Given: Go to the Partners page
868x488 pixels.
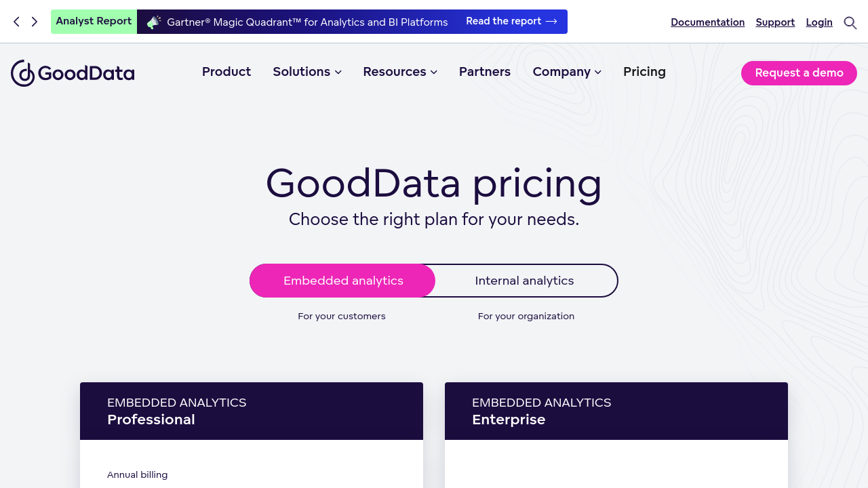Looking at the screenshot, I should pyautogui.click(x=485, y=72).
